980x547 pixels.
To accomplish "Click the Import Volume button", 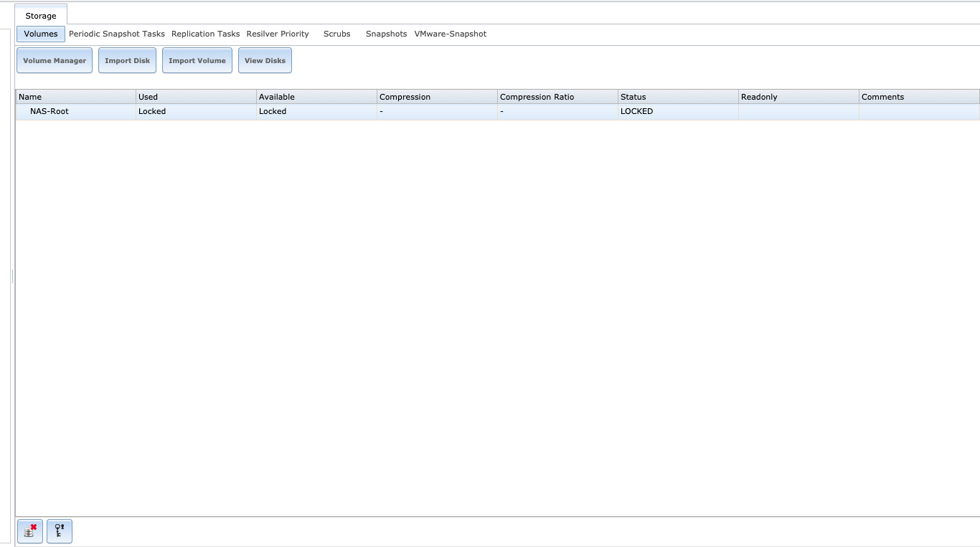I will [x=197, y=61].
